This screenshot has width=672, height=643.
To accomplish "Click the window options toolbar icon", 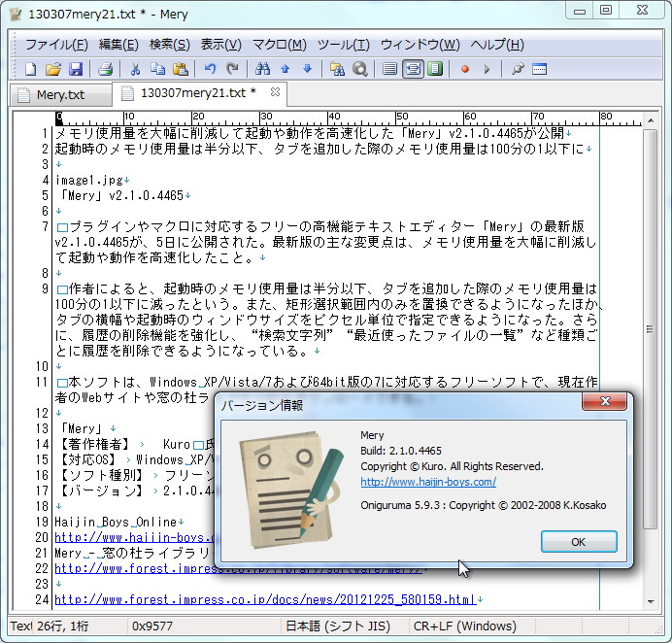I will 539,69.
